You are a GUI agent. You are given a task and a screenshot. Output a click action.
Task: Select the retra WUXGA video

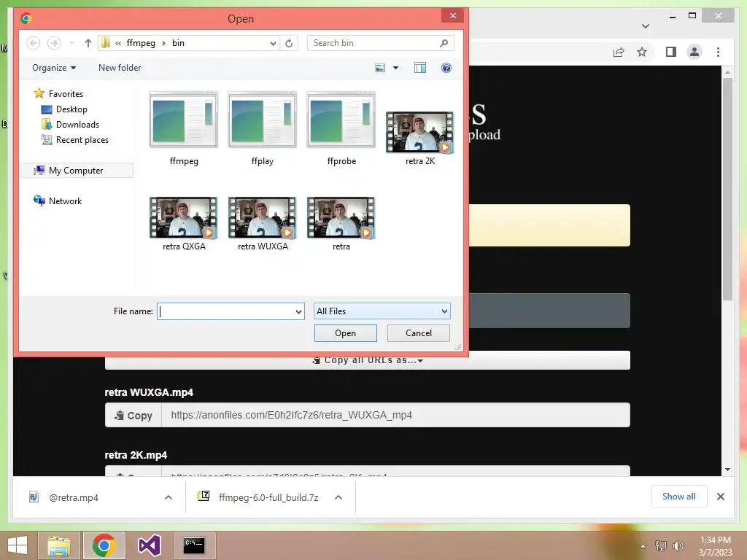[262, 224]
